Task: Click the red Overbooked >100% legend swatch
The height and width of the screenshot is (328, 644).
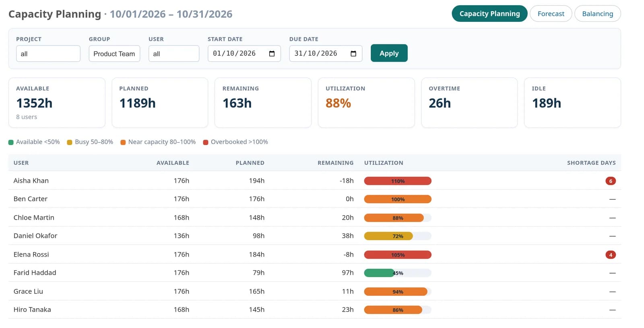Action: 206,142
